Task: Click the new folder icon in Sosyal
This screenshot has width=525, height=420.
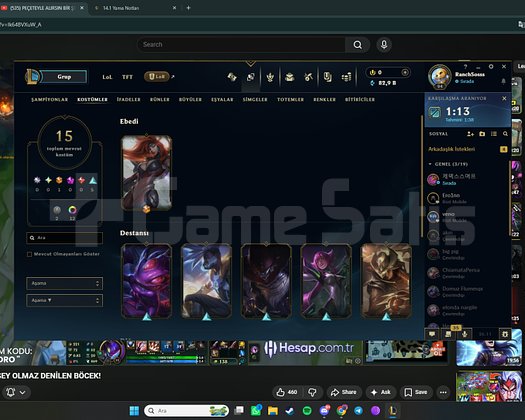Action: click(482, 134)
